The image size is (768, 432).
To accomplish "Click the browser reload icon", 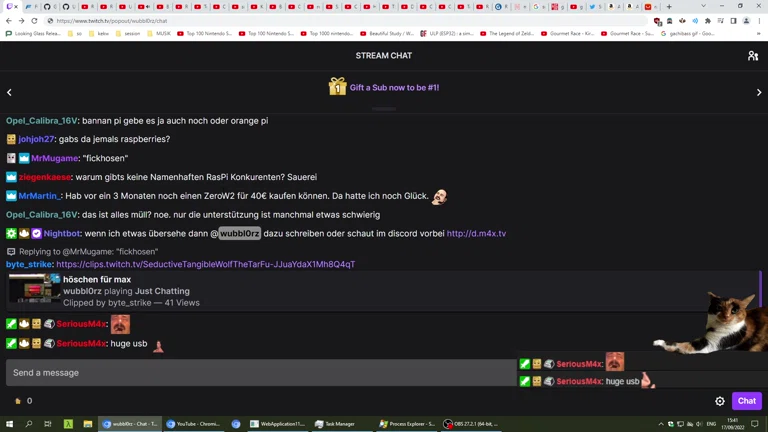I will 34,20.
